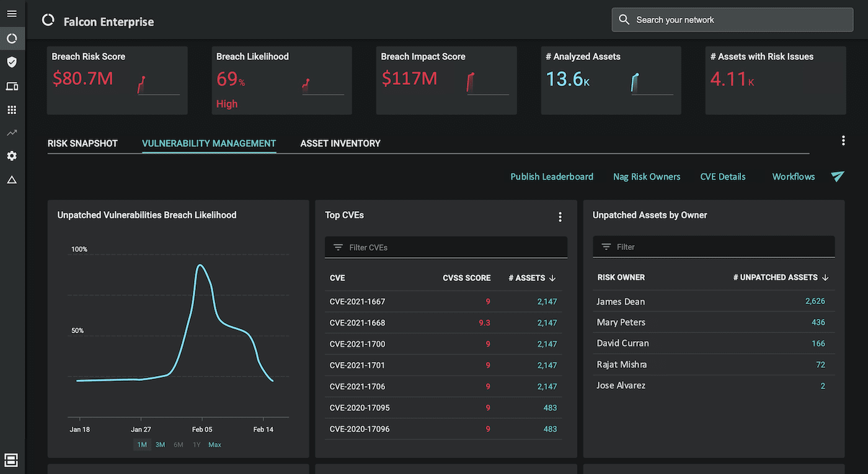Open the Workflows link

click(x=794, y=177)
